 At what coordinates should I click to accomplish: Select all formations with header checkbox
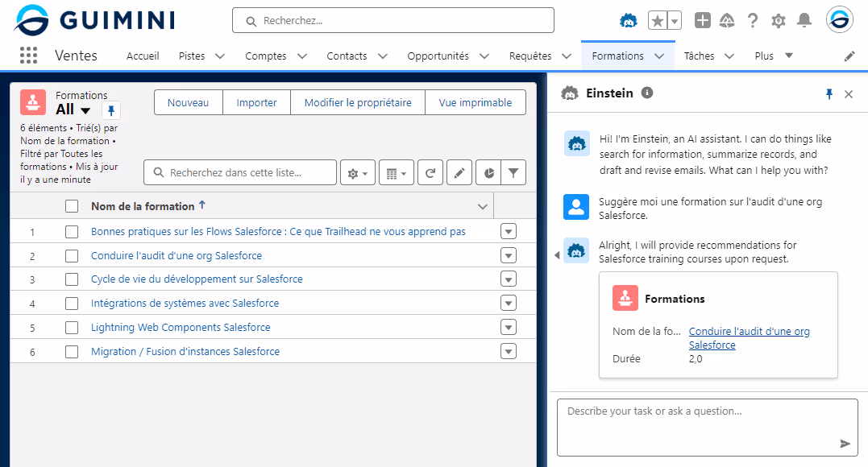click(72, 206)
